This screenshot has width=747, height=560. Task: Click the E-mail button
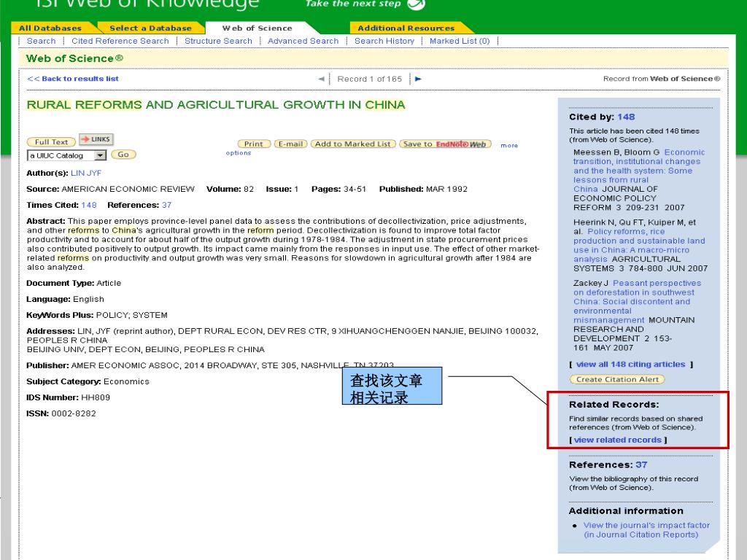point(290,144)
